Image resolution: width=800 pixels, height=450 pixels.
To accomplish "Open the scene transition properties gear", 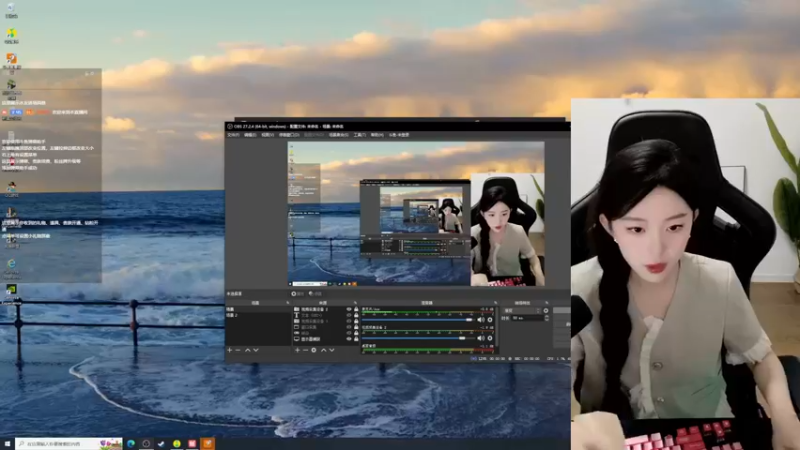I will 546,310.
